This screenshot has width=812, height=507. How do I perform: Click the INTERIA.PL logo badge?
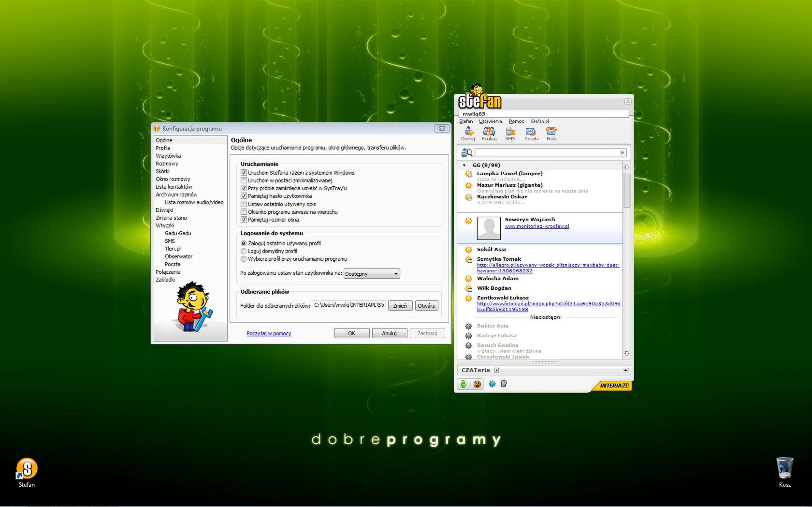pos(614,386)
